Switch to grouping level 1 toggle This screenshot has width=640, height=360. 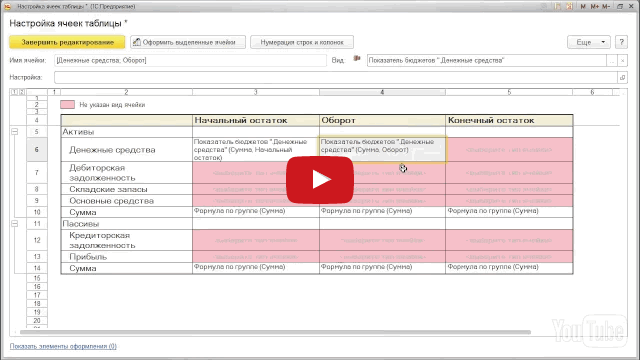click(14, 92)
